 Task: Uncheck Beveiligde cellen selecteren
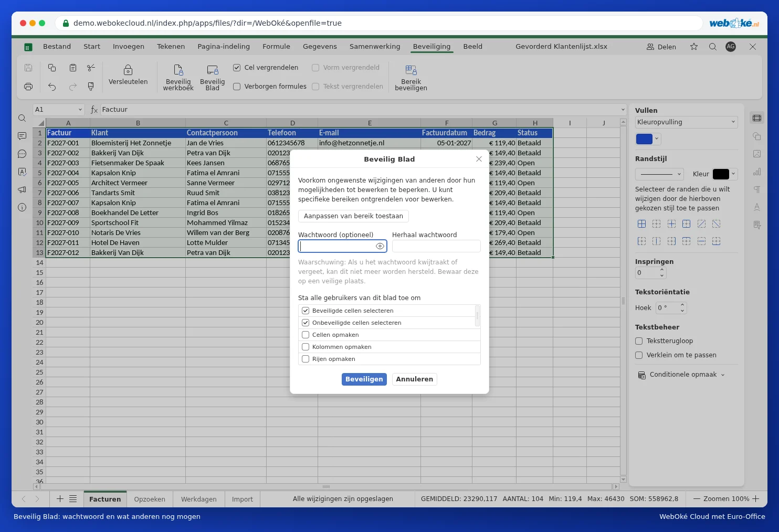point(306,311)
